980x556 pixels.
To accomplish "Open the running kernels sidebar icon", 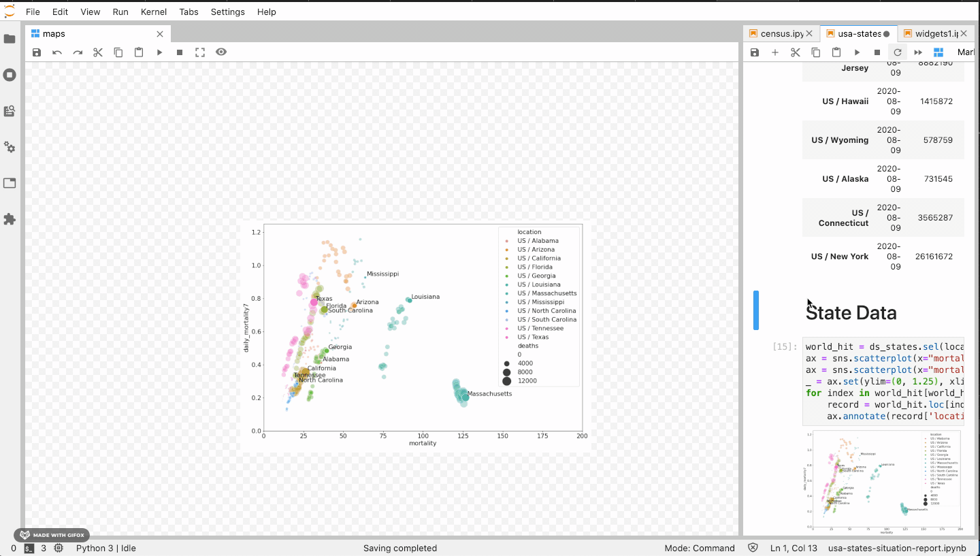I will 10,75.
